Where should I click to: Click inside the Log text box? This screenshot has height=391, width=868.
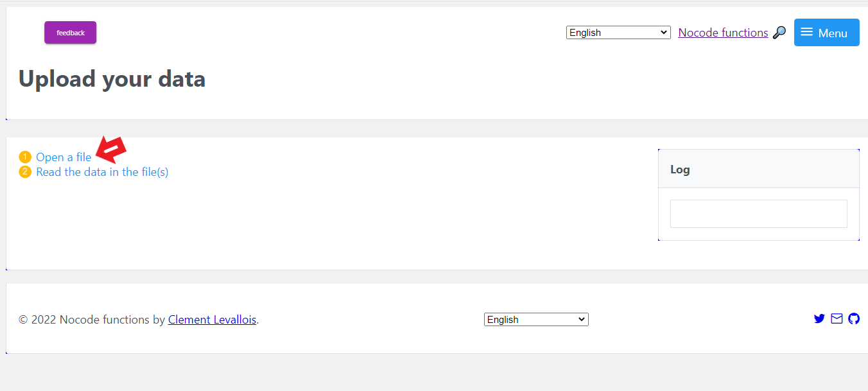(758, 214)
